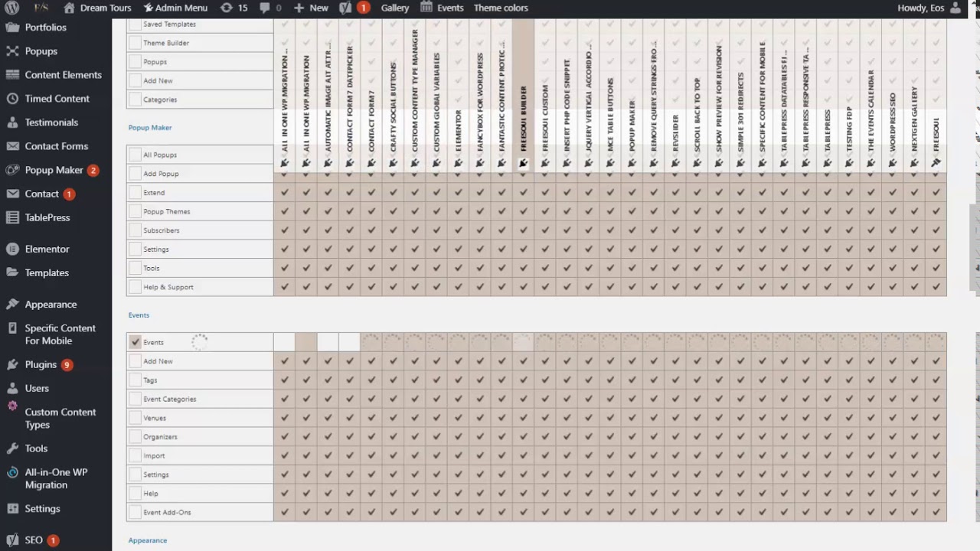Screen dimensions: 980x551
Task: Check the Saved Templates row checkbox
Action: 136,24
